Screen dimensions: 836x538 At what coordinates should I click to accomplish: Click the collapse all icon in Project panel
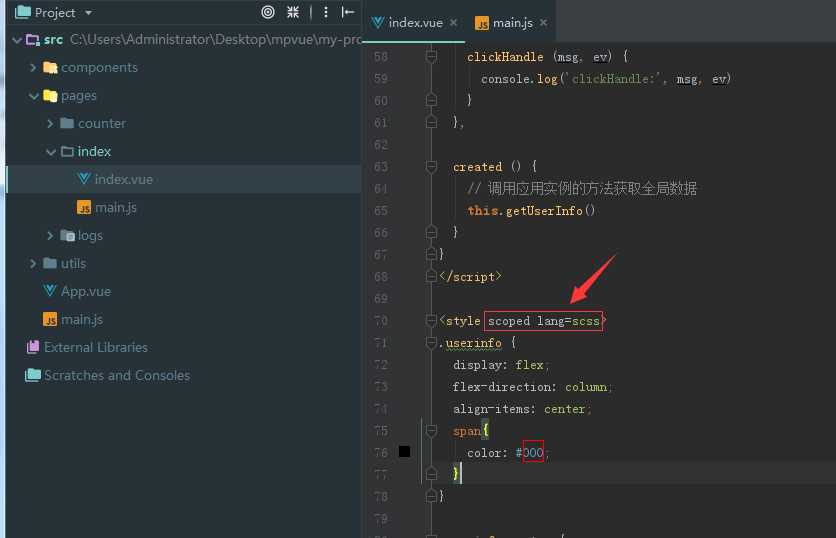(293, 12)
